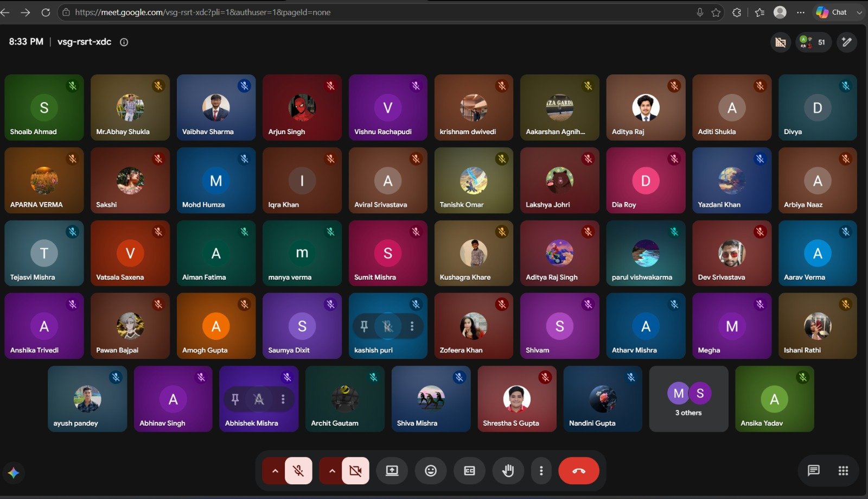Open the Copilot Chat button
Image resolution: width=868 pixels, height=499 pixels.
point(832,12)
